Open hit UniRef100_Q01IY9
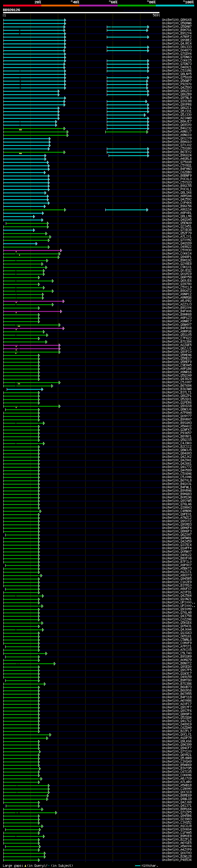 (x=177, y=139)
